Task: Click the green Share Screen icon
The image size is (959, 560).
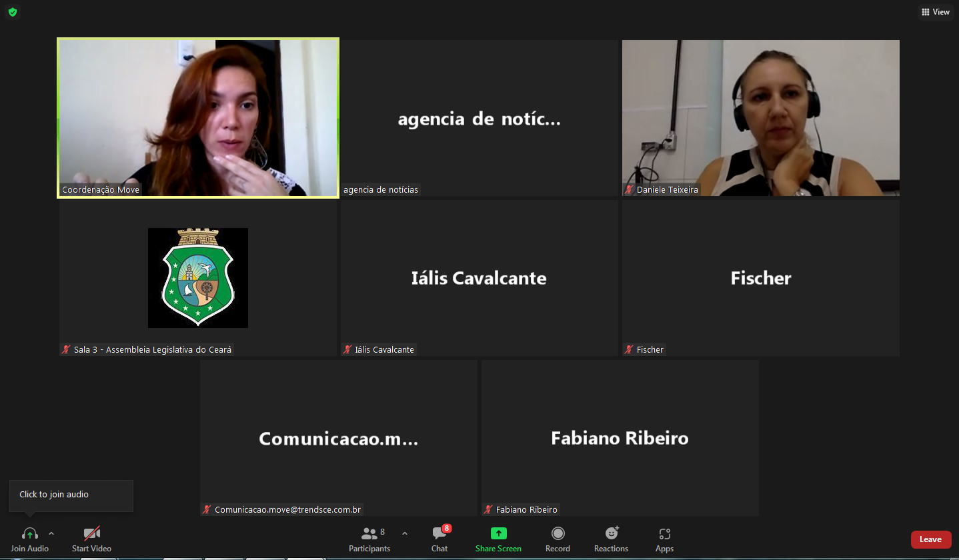Action: (498, 533)
